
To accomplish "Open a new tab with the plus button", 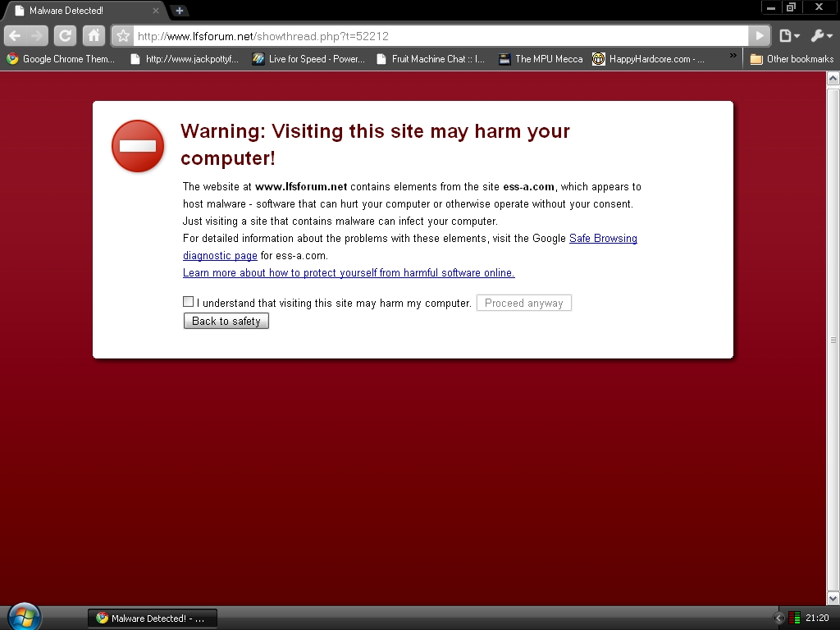I will pyautogui.click(x=180, y=11).
